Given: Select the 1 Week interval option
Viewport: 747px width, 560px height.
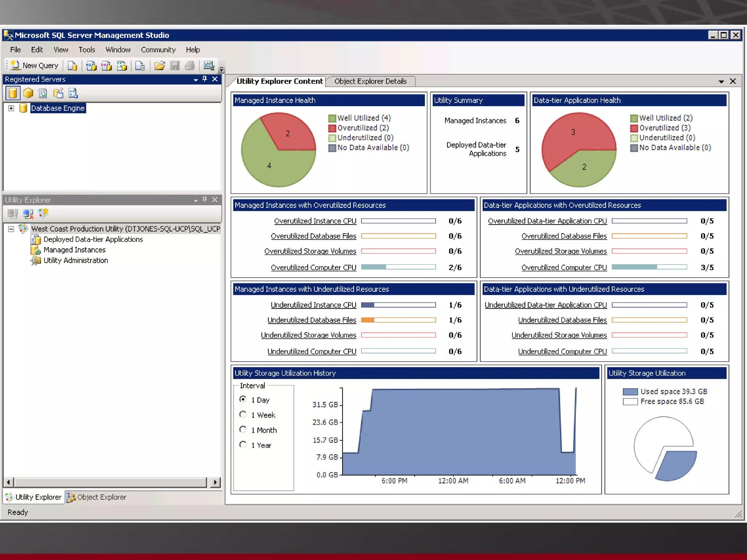Looking at the screenshot, I should click(243, 415).
